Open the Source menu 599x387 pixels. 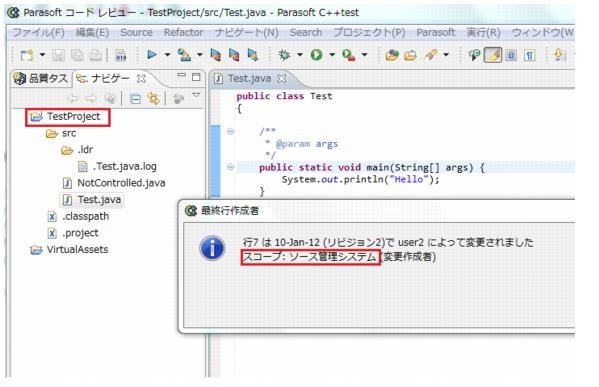coord(136,33)
